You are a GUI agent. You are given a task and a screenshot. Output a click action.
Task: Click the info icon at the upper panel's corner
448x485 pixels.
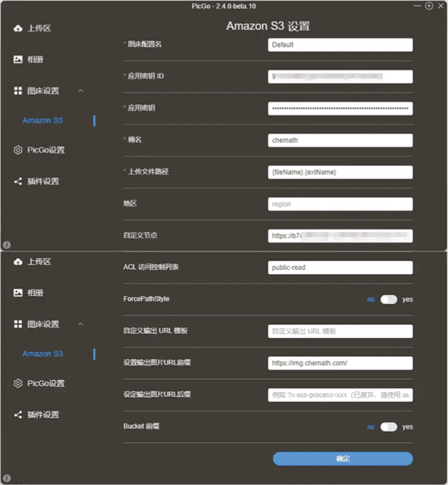point(6,245)
